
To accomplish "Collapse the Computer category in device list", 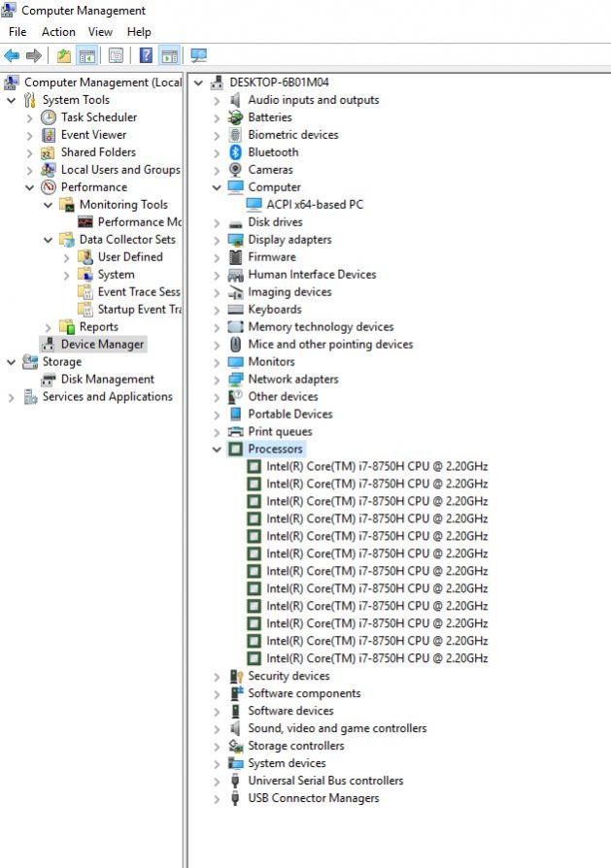I will pyautogui.click(x=217, y=187).
